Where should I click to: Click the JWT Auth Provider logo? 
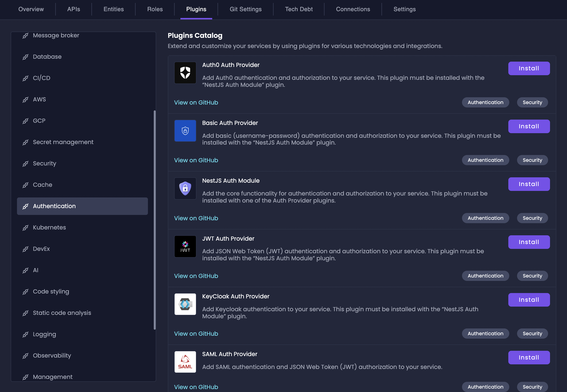pyautogui.click(x=185, y=246)
